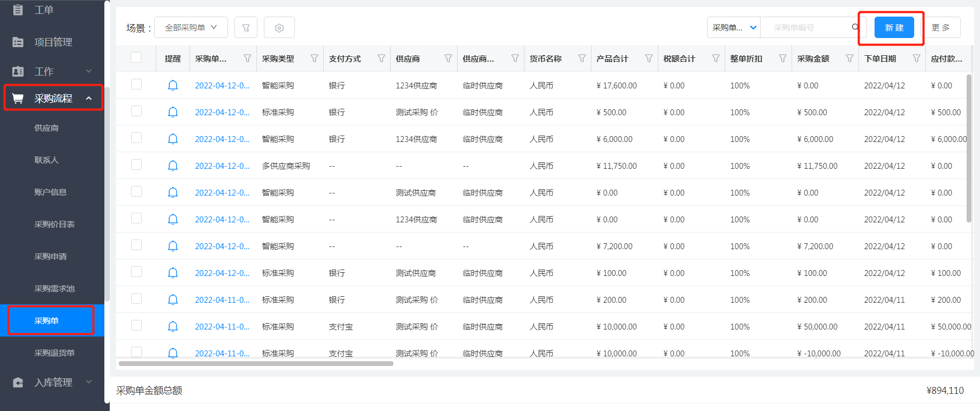Open the 采购单... search field type dropdown
The width and height of the screenshot is (980, 411).
coord(734,27)
